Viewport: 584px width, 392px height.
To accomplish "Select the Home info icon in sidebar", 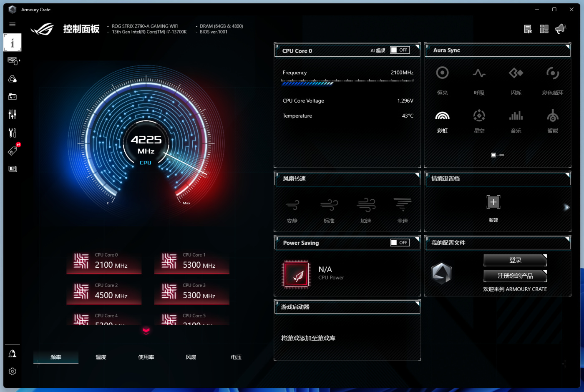I will pos(13,43).
